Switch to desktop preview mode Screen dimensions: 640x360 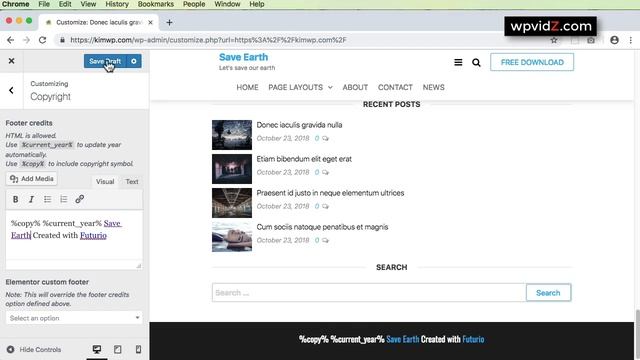tap(97, 349)
